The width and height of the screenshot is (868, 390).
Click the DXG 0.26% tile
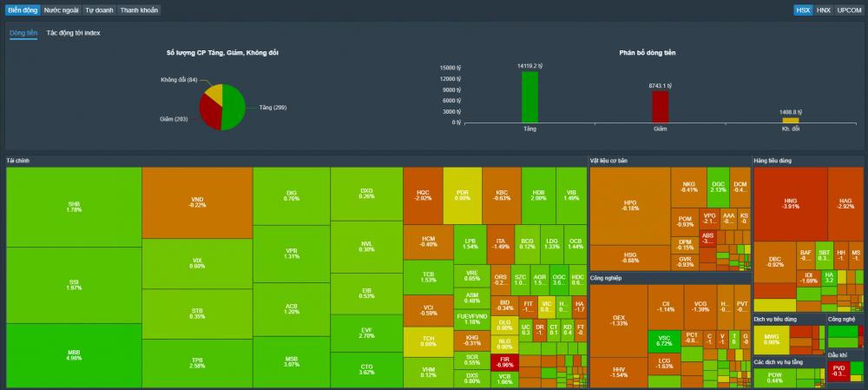(366, 194)
